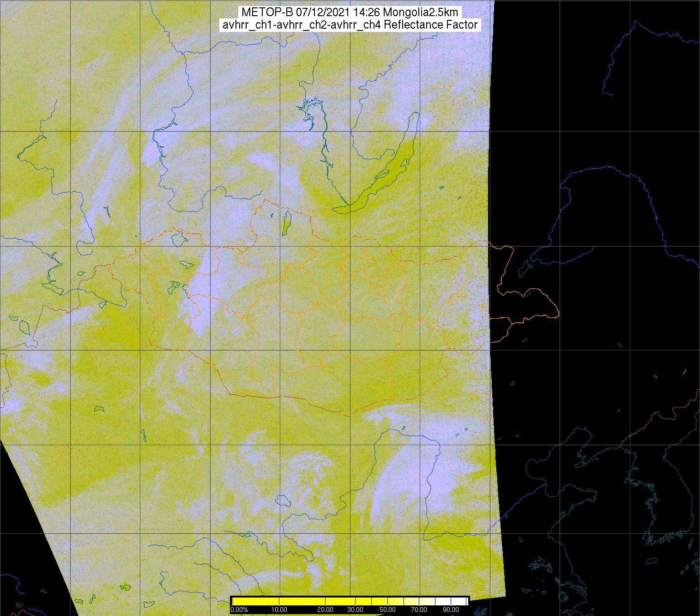Click the '70.00' label on the color scale
This screenshot has width=700, height=616.
(419, 610)
